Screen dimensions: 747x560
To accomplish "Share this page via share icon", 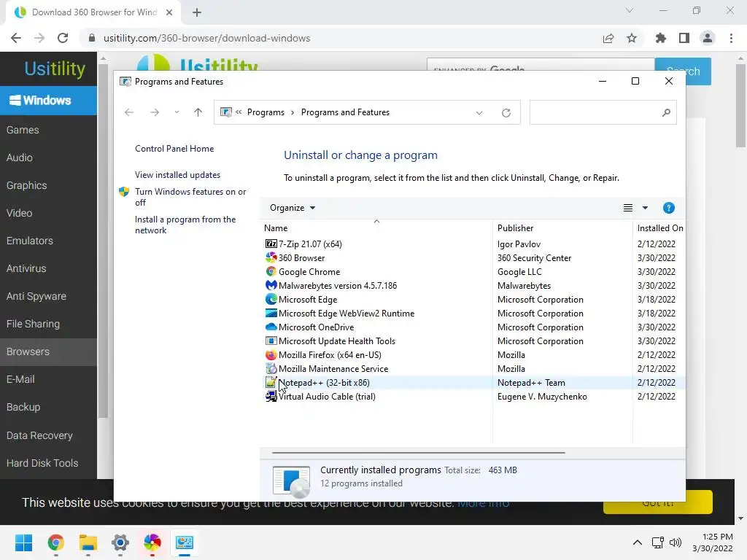I will [608, 38].
